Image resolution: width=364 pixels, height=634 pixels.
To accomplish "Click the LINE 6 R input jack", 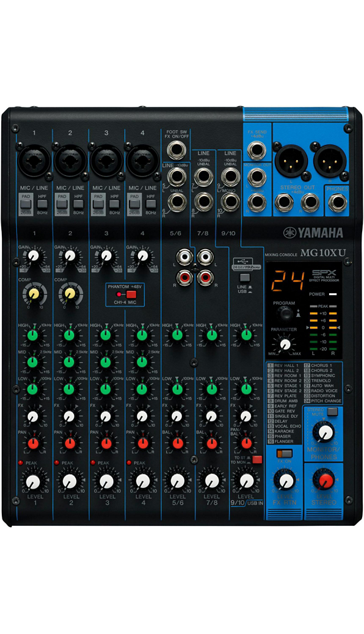I will coord(177,203).
